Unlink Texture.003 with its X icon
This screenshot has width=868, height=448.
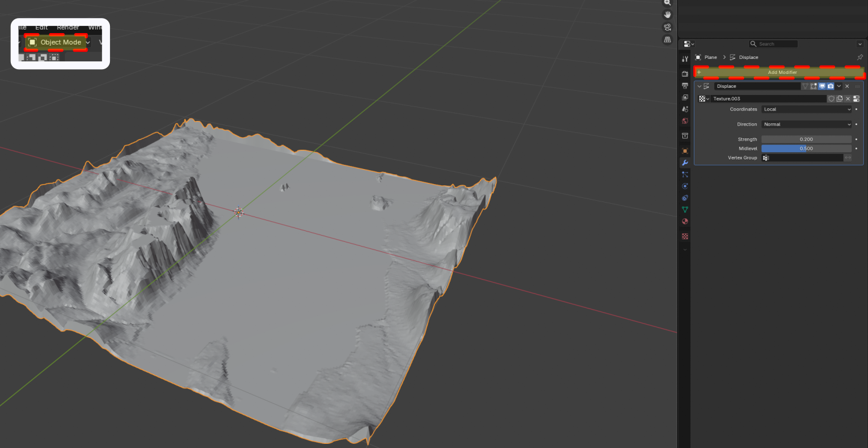pos(848,99)
